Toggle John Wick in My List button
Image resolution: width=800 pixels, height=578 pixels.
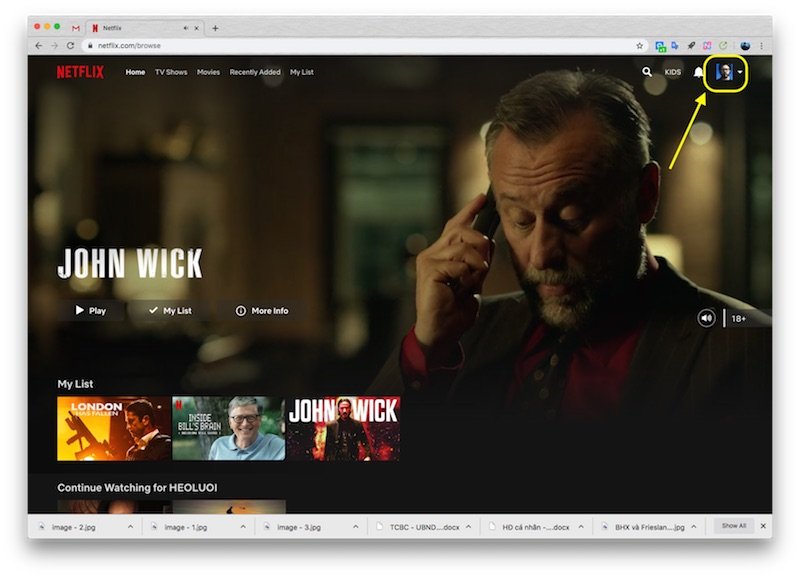[x=170, y=311]
